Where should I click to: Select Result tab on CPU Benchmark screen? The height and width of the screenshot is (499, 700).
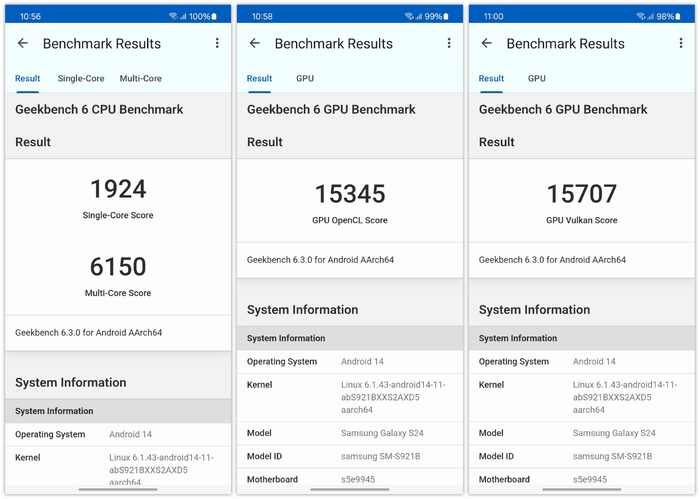point(28,79)
